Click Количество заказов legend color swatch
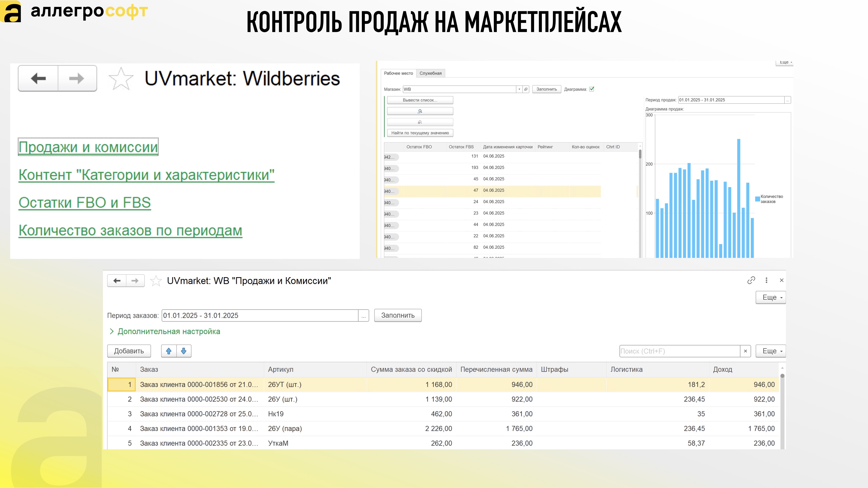 [757, 199]
